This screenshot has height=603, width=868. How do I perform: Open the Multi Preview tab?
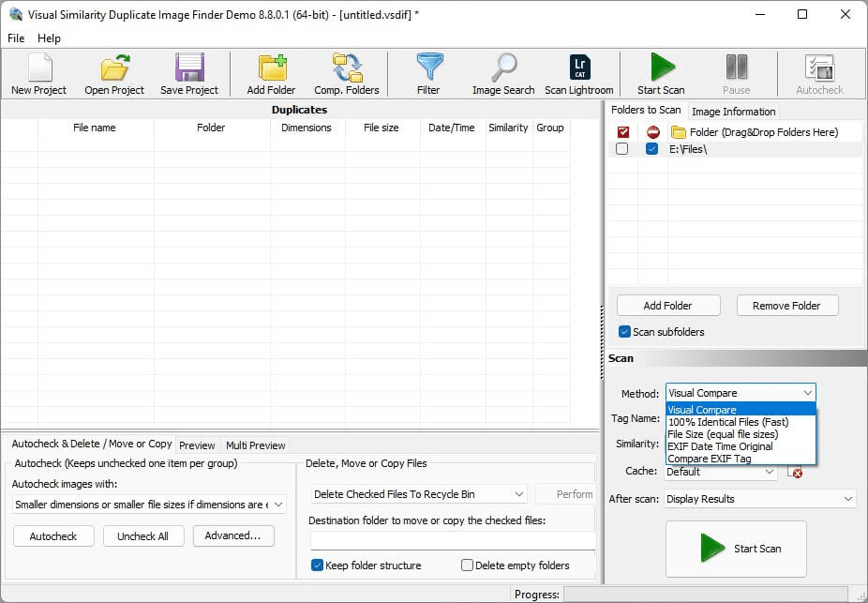click(255, 445)
